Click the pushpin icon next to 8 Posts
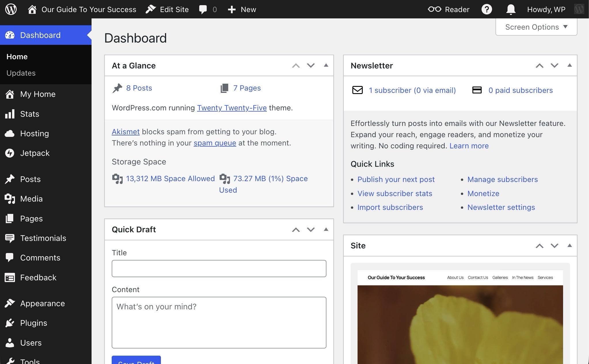 tap(117, 88)
